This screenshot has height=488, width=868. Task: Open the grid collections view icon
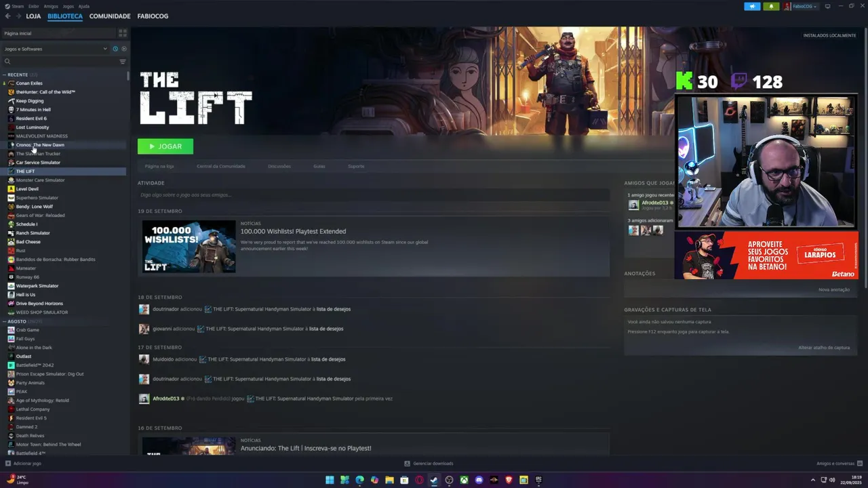123,33
